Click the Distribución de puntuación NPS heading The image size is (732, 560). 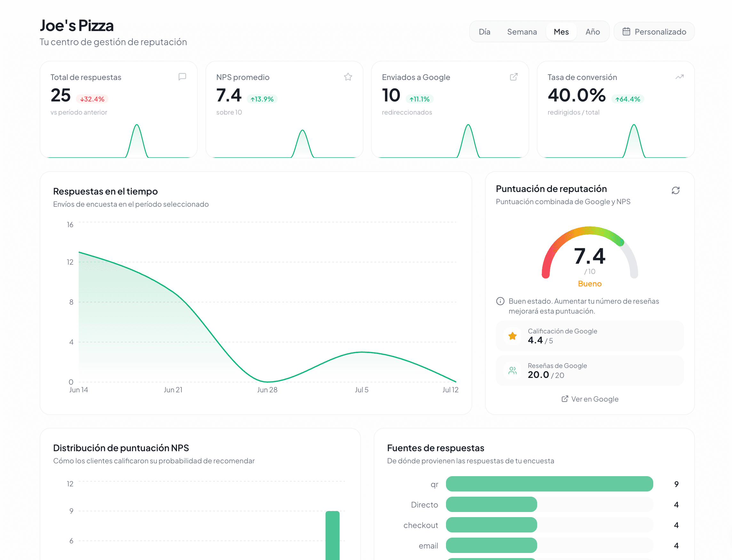point(121,448)
